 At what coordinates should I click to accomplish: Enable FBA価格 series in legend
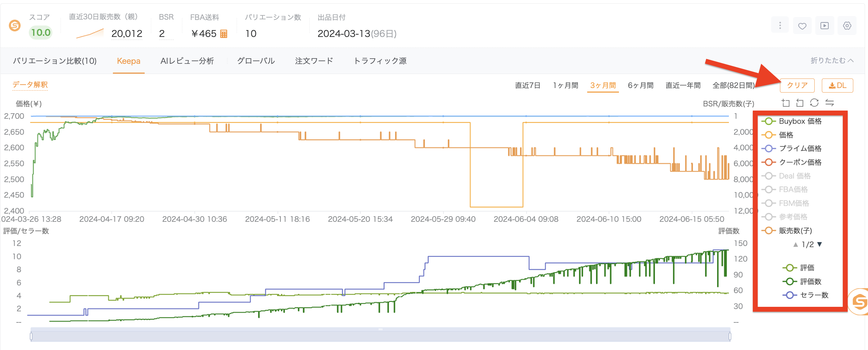pos(785,190)
